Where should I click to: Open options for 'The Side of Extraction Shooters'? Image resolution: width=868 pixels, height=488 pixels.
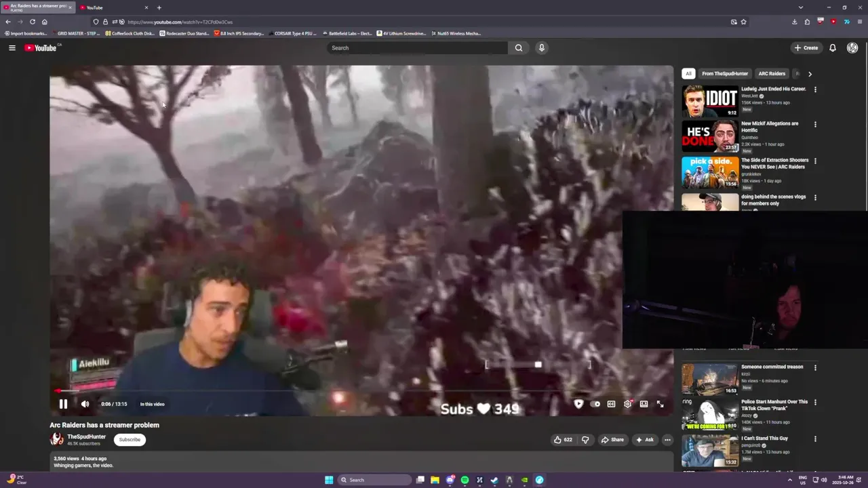[815, 161]
